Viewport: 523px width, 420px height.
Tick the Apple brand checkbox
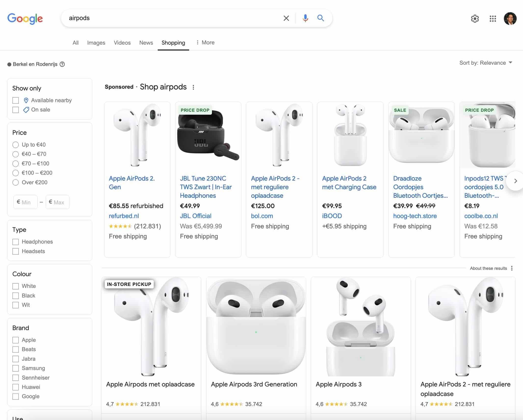[16, 340]
